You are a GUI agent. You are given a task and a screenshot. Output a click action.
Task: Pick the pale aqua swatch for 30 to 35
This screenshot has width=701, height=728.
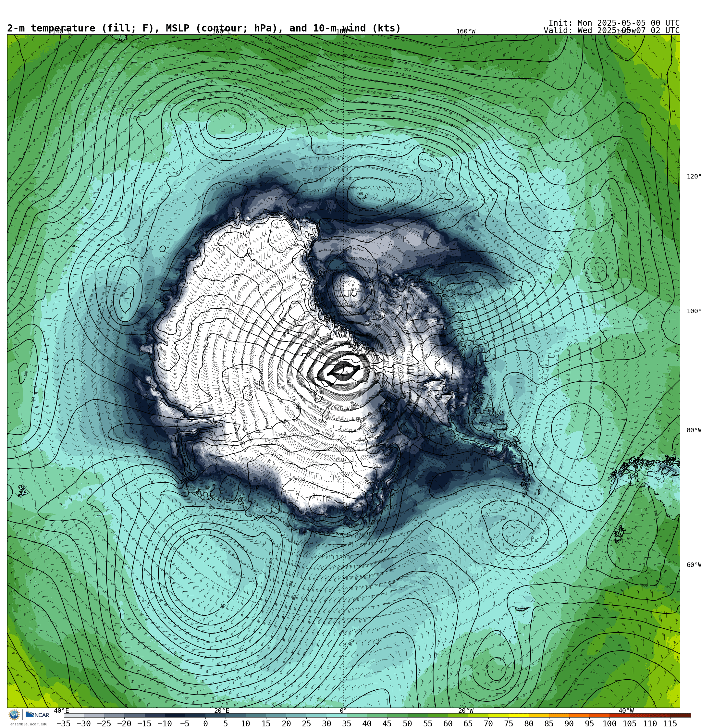pyautogui.click(x=337, y=715)
